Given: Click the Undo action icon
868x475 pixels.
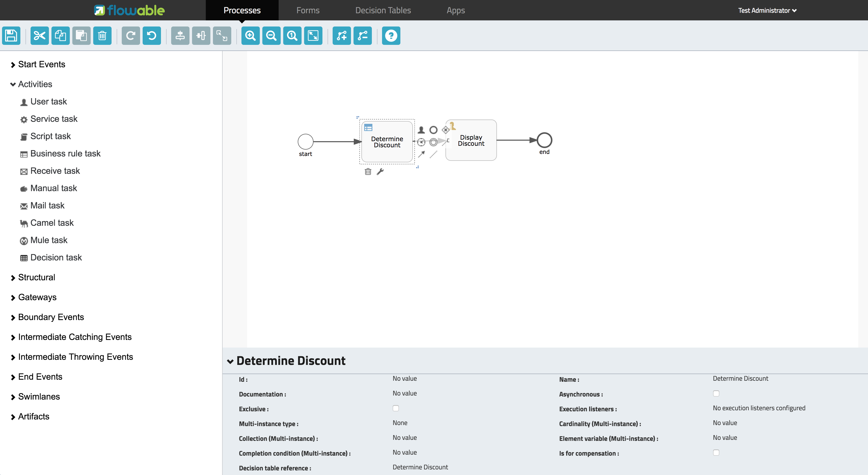Looking at the screenshot, I should tap(152, 36).
